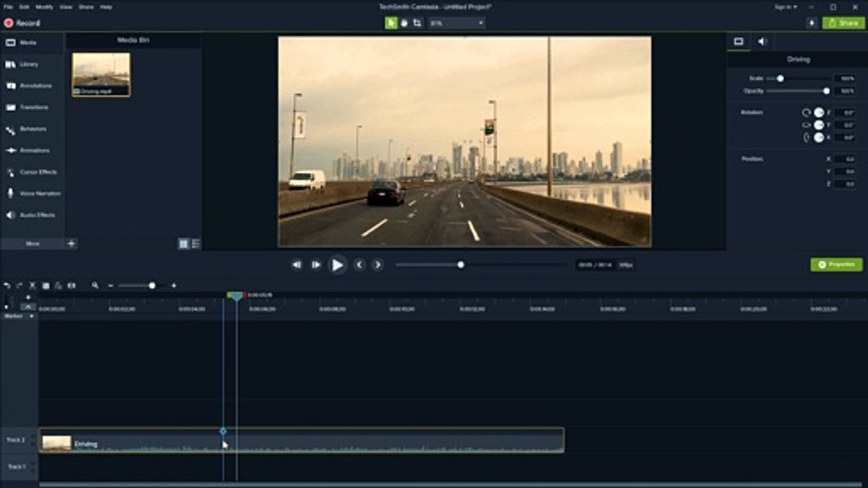Screen dimensions: 868x488
Task: Click the timeline magnifier zoom icon
Action: point(95,286)
